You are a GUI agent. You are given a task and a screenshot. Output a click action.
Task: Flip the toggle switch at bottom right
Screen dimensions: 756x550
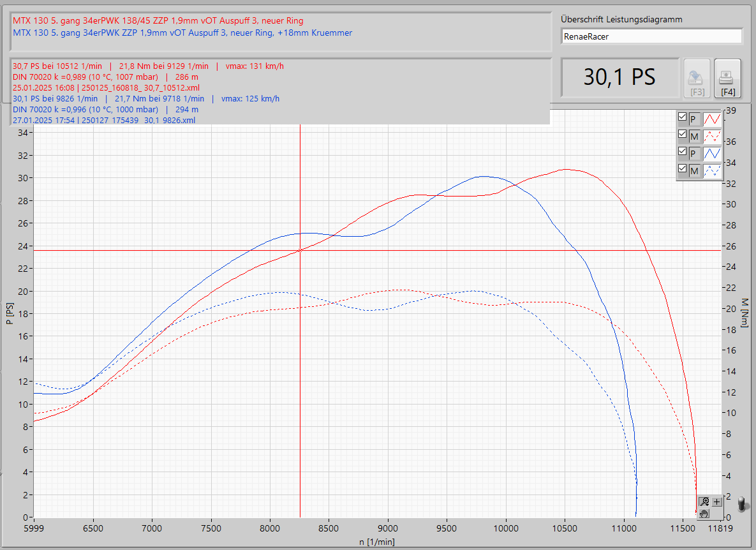[x=741, y=504]
